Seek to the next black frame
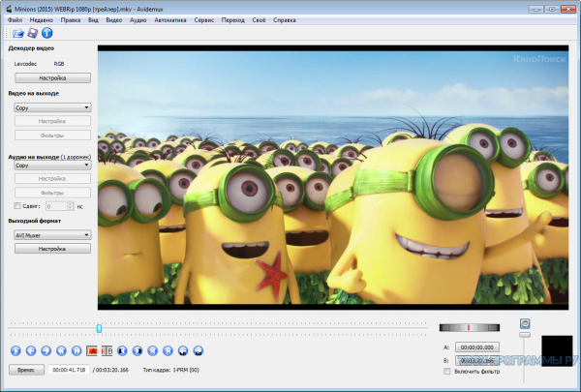This screenshot has height=392, width=581. pyautogui.click(x=138, y=350)
